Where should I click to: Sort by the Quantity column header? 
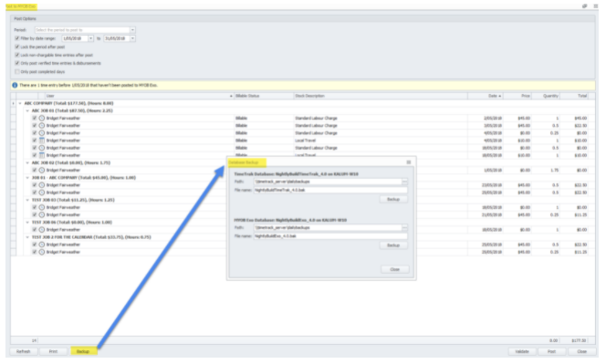tap(546, 96)
